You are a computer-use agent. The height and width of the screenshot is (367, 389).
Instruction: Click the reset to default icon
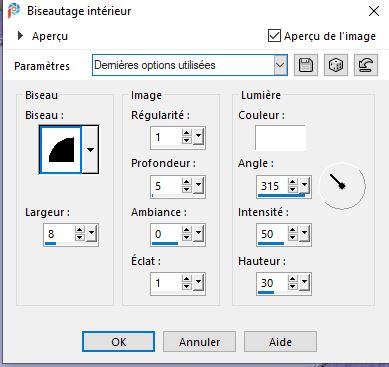coord(366,65)
